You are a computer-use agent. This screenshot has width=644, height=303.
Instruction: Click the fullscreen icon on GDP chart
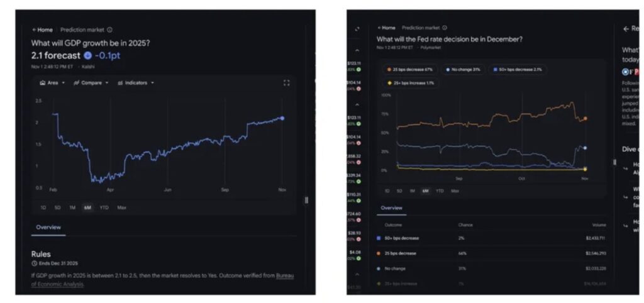[287, 82]
